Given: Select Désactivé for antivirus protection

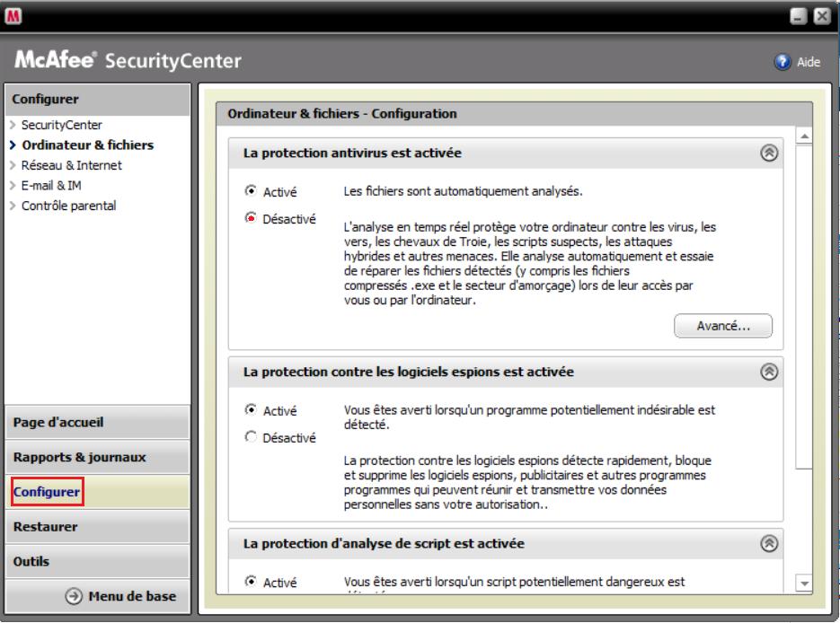Looking at the screenshot, I should point(250,218).
